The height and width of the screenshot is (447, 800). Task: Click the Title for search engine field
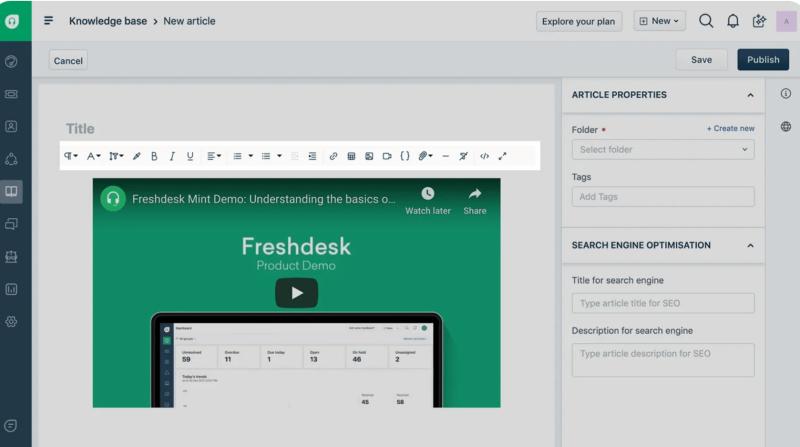click(663, 303)
